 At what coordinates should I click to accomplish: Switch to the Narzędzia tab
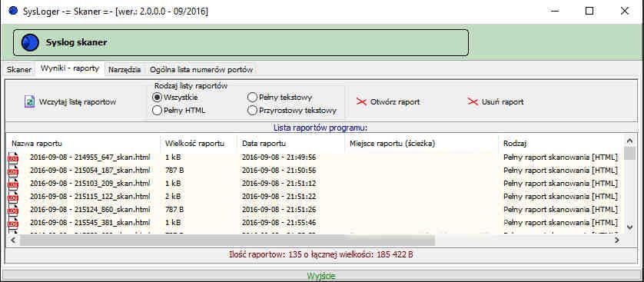point(124,70)
